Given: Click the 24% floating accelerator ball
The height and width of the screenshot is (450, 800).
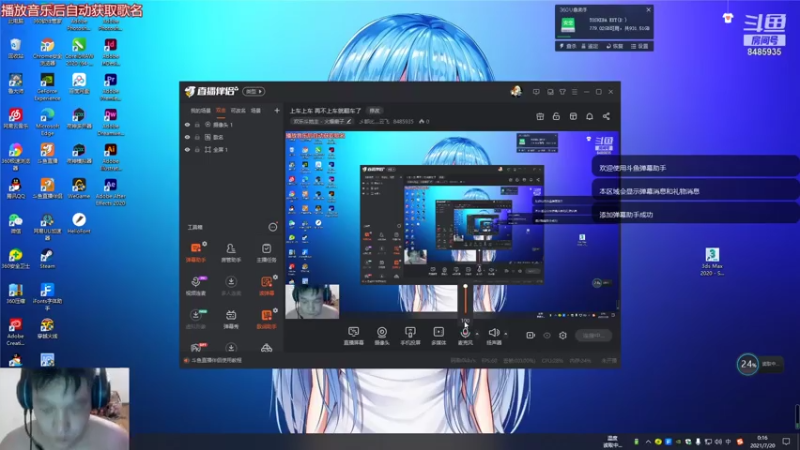Looking at the screenshot, I should coord(748,364).
